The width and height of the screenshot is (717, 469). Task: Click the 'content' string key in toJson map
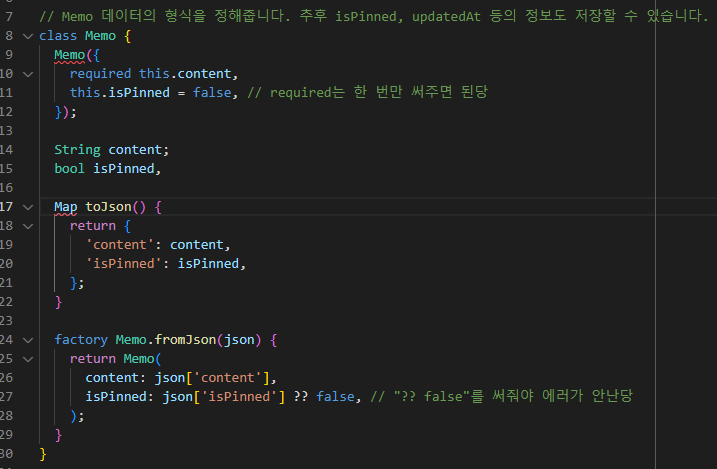(x=119, y=245)
